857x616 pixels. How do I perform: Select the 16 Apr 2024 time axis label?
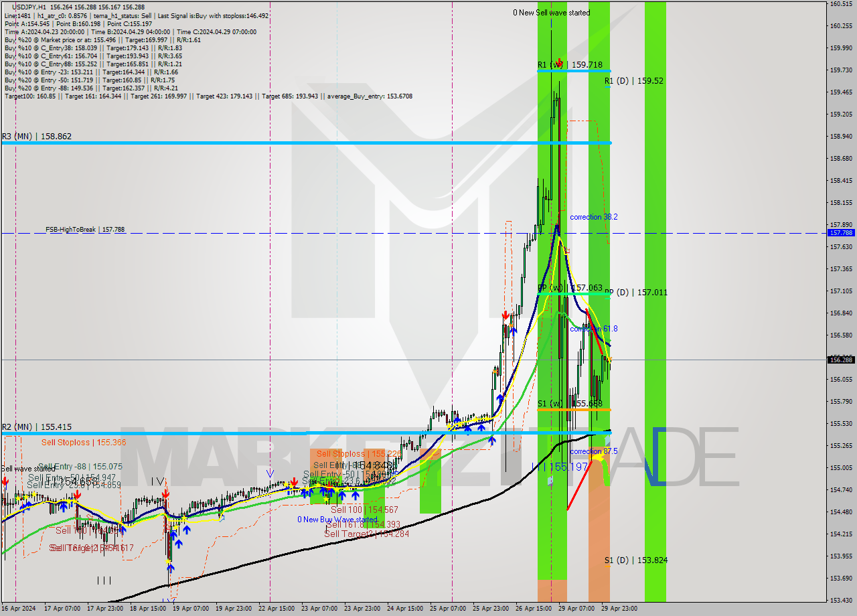pos(18,609)
